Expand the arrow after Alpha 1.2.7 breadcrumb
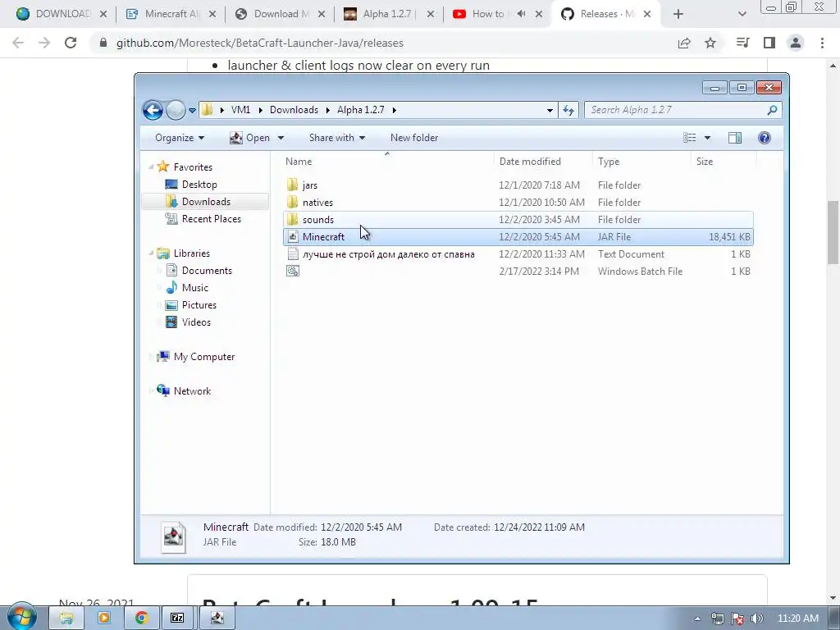This screenshot has height=630, width=840. pyautogui.click(x=395, y=110)
